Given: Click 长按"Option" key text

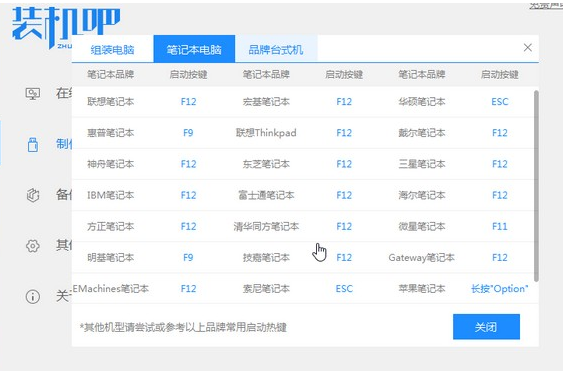Looking at the screenshot, I should 500,289.
